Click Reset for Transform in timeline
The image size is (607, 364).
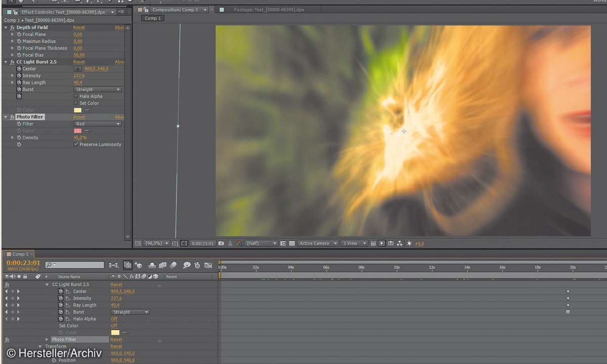pyautogui.click(x=116, y=347)
